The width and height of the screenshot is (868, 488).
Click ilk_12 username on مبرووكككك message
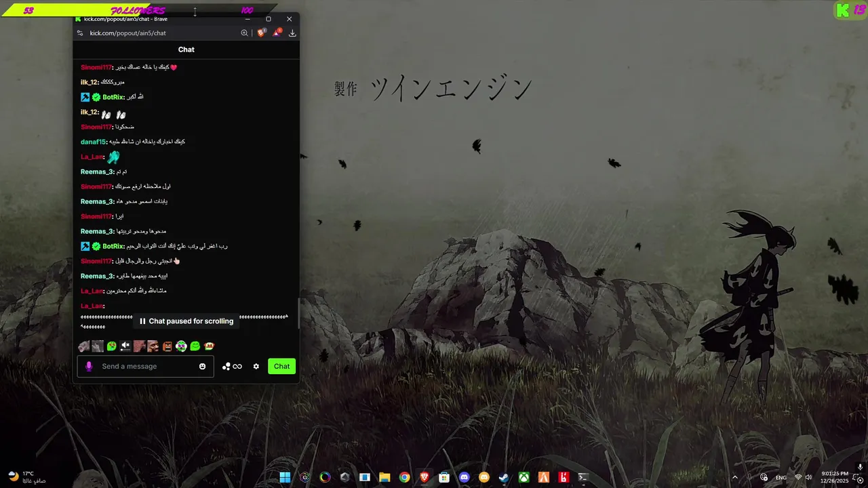[x=90, y=82]
